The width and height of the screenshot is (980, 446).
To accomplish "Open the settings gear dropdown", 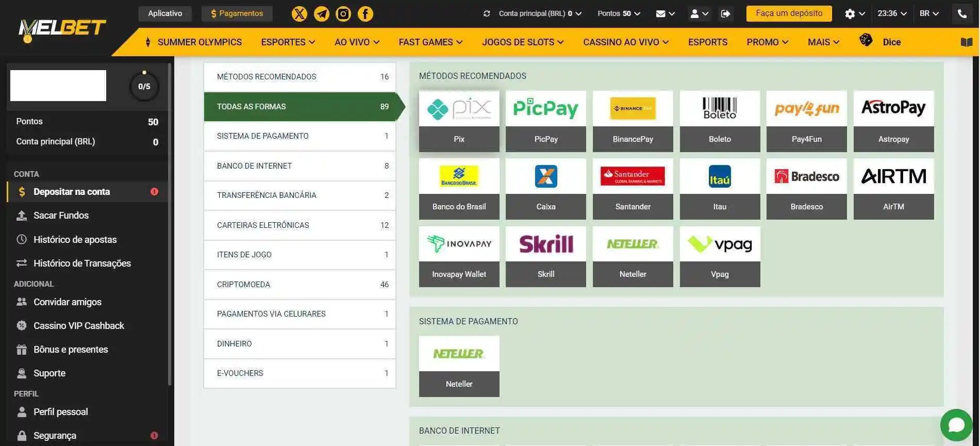I will (855, 13).
